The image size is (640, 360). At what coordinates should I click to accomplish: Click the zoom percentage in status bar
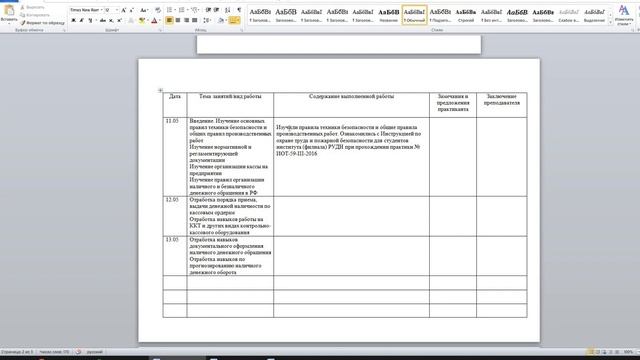629,352
